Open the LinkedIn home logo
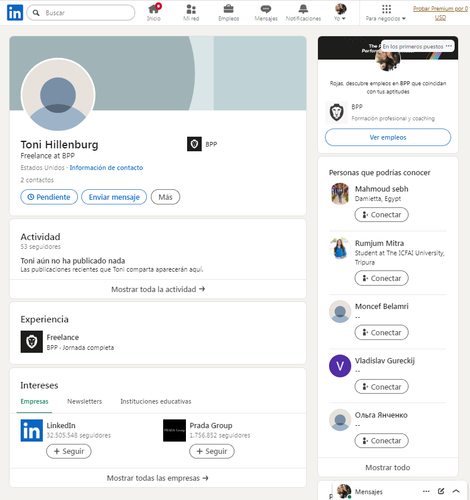 15,13
